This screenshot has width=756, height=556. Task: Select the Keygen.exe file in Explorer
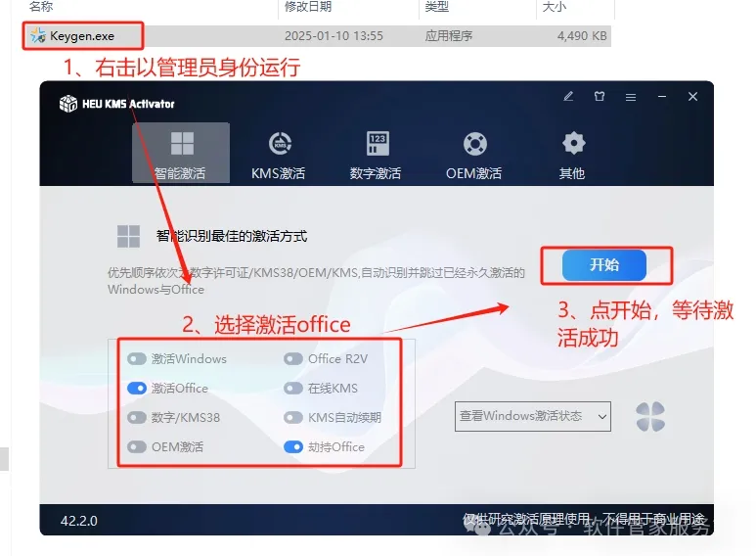click(316, 35)
